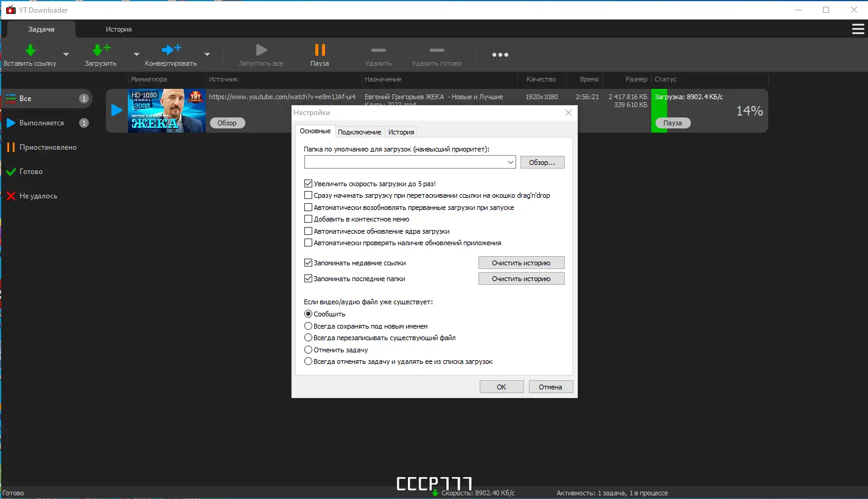Select the Не удалось filter in sidebar
Image resolution: width=868 pixels, height=499 pixels.
pyautogui.click(x=46, y=196)
